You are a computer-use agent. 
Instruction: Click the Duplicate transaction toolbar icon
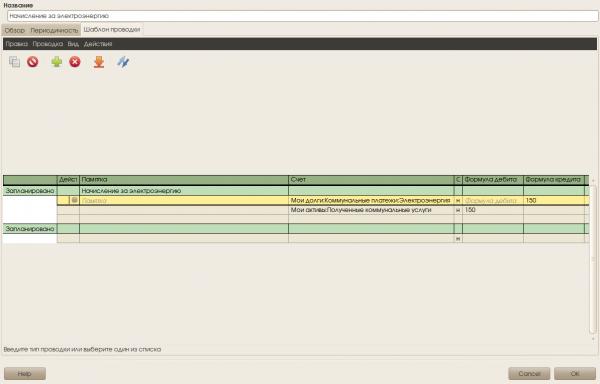[15, 62]
